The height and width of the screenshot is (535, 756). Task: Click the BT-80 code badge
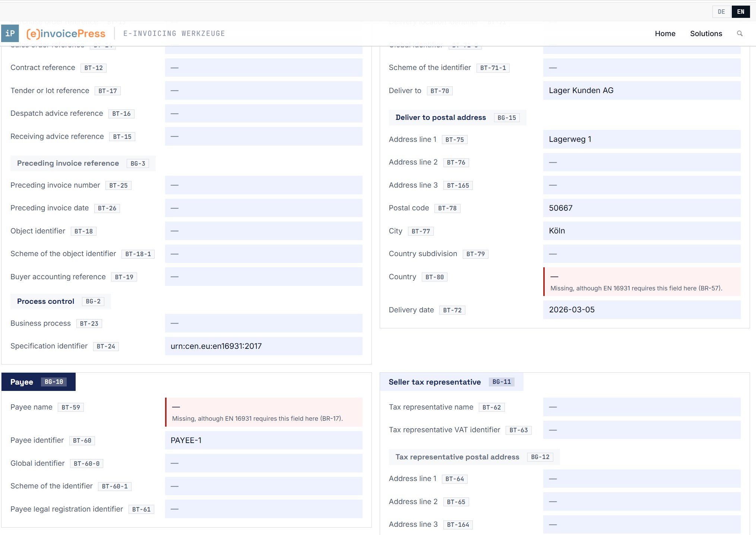pos(434,277)
